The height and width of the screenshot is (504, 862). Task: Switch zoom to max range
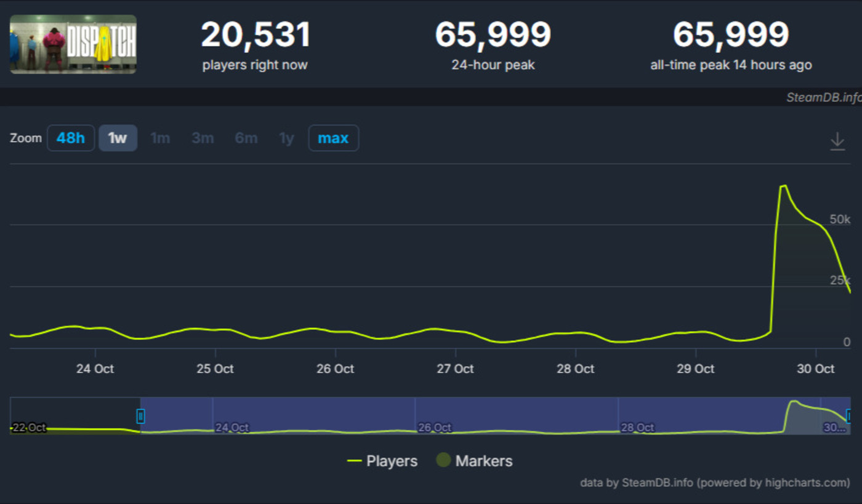pos(333,138)
